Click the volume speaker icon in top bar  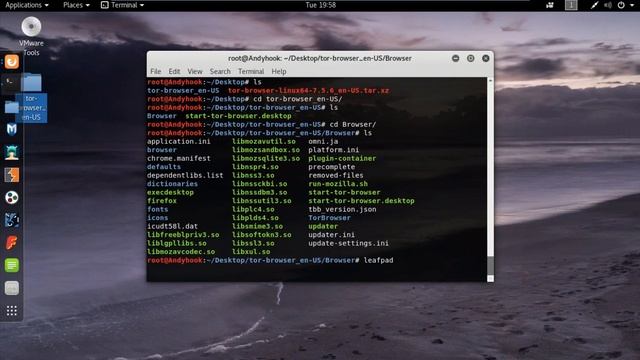point(608,5)
